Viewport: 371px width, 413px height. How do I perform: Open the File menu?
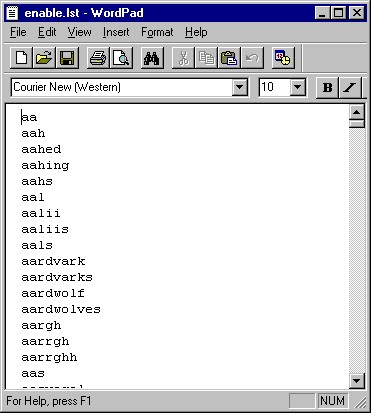tap(18, 32)
